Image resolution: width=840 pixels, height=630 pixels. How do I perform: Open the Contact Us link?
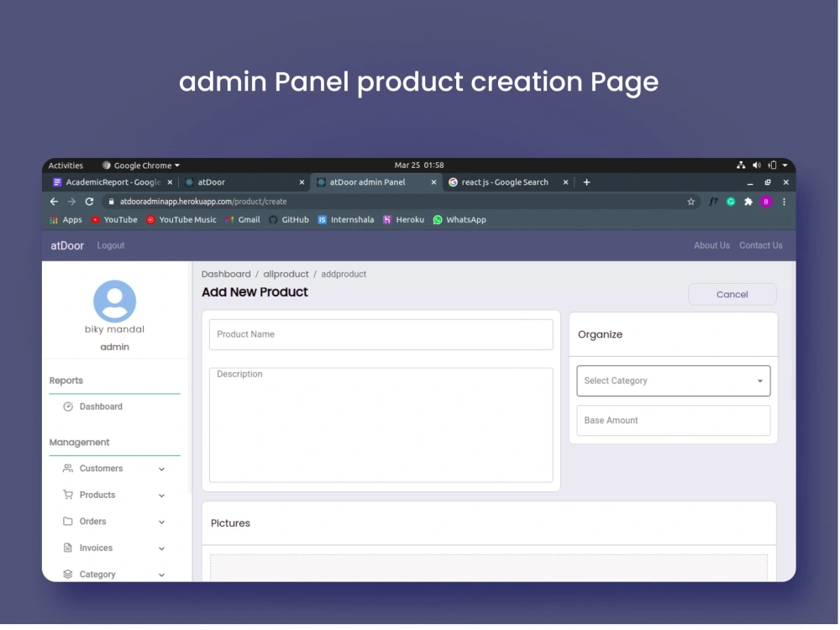[761, 245]
